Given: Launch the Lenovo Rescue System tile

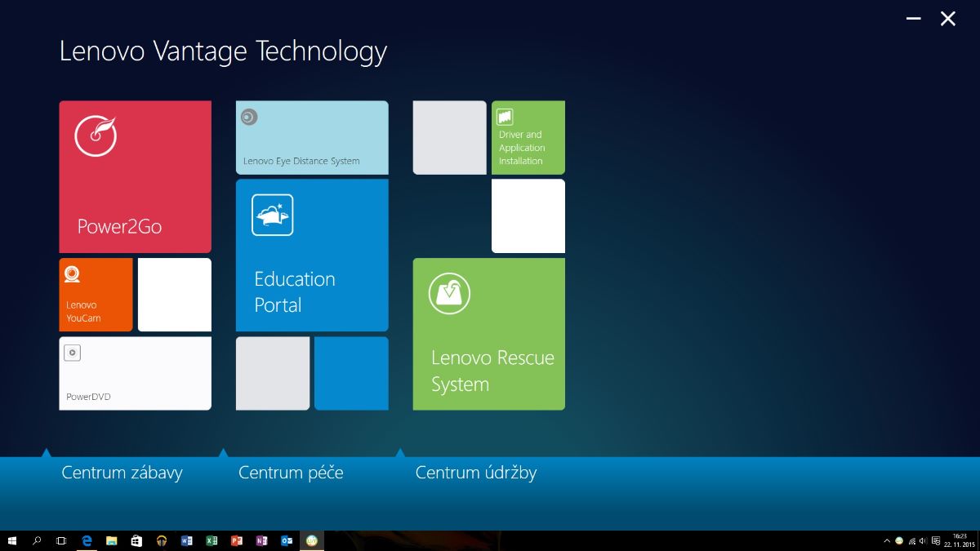Looking at the screenshot, I should (488, 334).
